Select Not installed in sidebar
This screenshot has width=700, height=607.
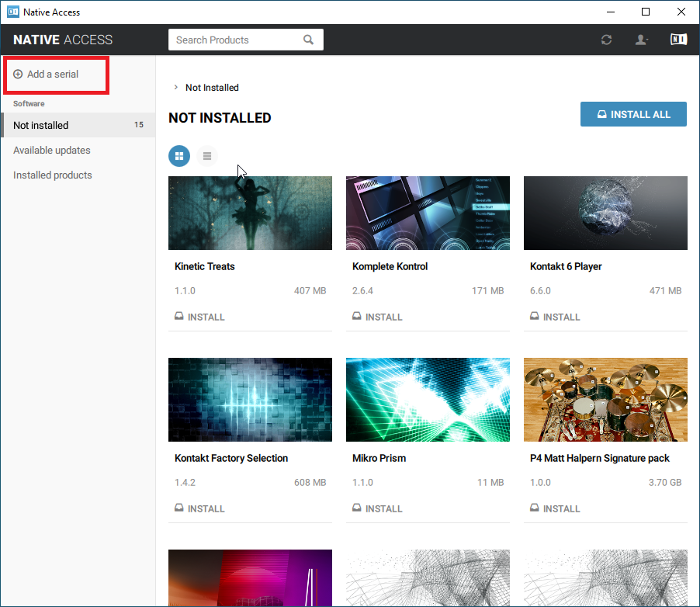point(41,125)
